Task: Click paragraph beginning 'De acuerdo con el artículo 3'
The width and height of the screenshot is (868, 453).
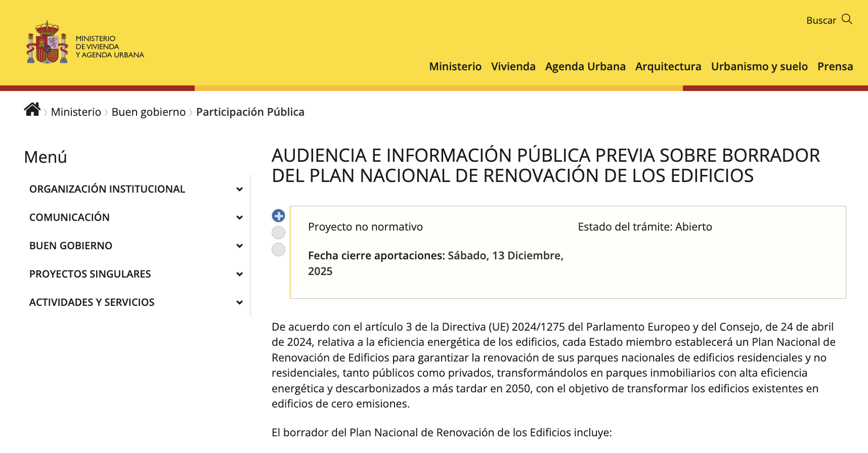Action: (553, 365)
